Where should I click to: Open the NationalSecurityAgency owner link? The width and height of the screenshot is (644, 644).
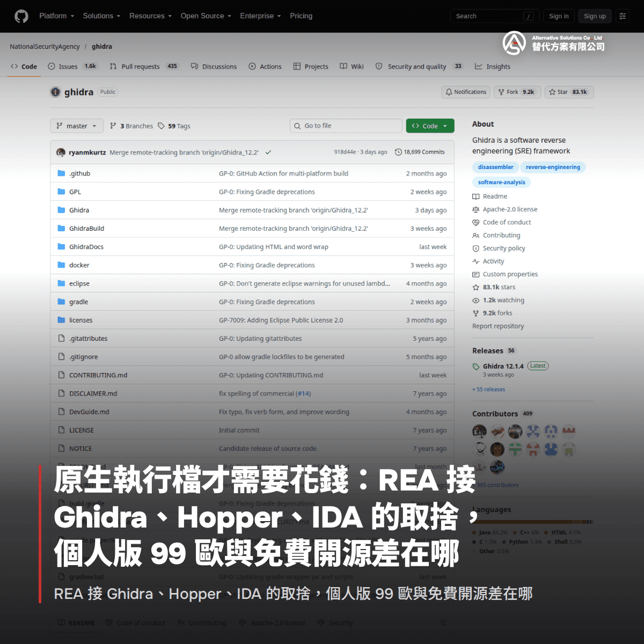(x=45, y=47)
